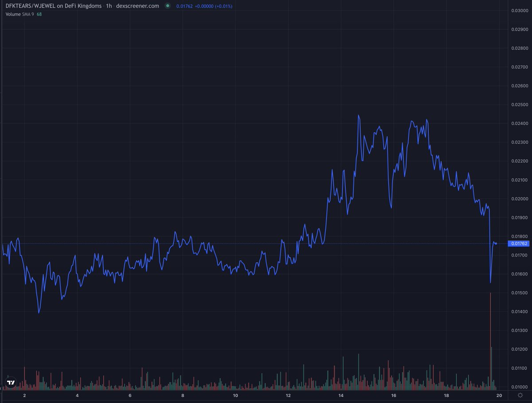Click the 0.02800 price axis label
This screenshot has height=403, width=532.
tap(519, 48)
